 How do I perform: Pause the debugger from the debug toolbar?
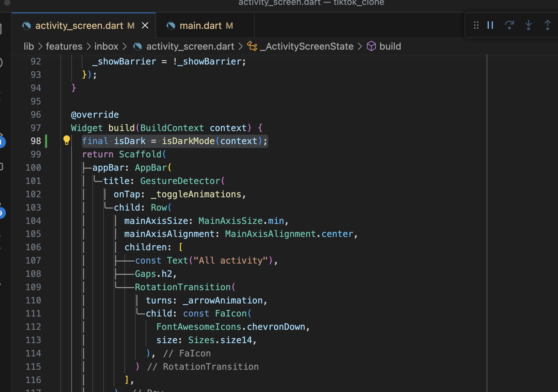(490, 25)
